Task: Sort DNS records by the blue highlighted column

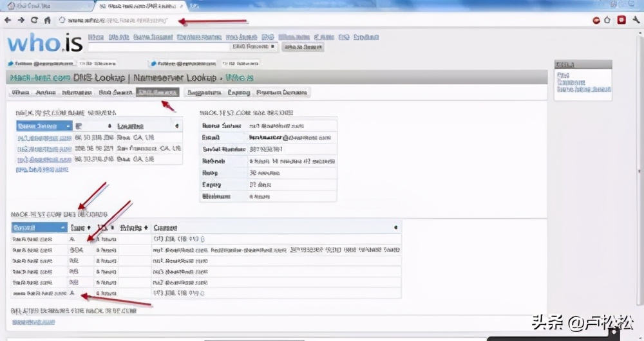Action: point(39,228)
